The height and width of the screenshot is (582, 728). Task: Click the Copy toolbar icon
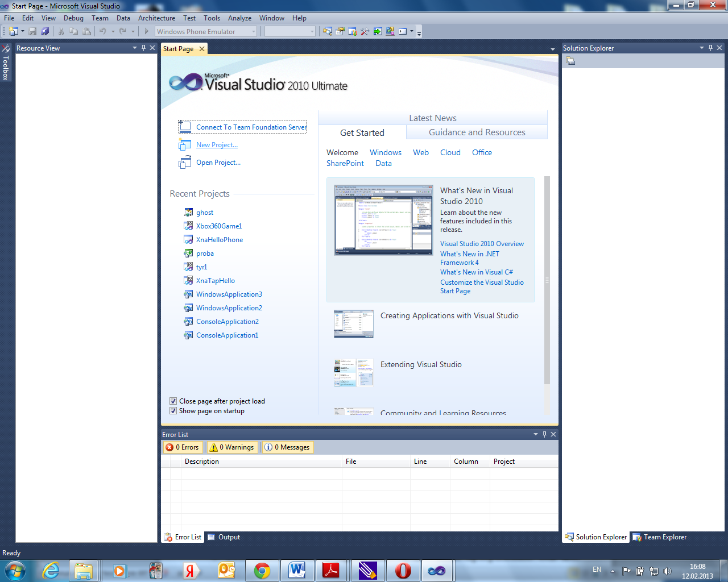73,32
